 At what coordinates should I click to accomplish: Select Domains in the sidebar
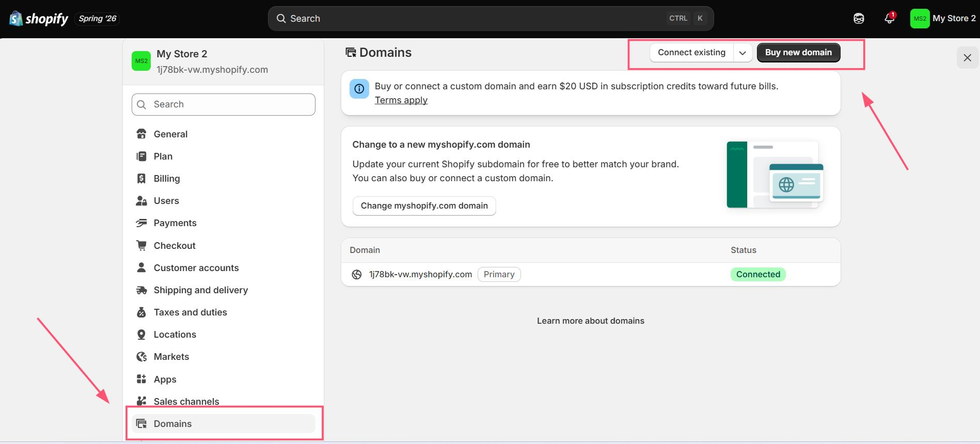[224, 424]
